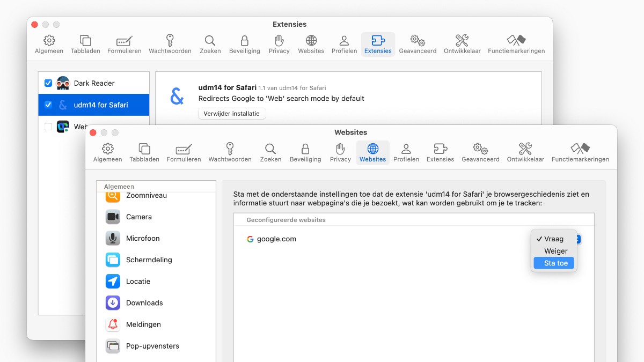Screen dimensions: 644x362
Task: Open Camera permissions in the sidebar
Action: (x=140, y=217)
